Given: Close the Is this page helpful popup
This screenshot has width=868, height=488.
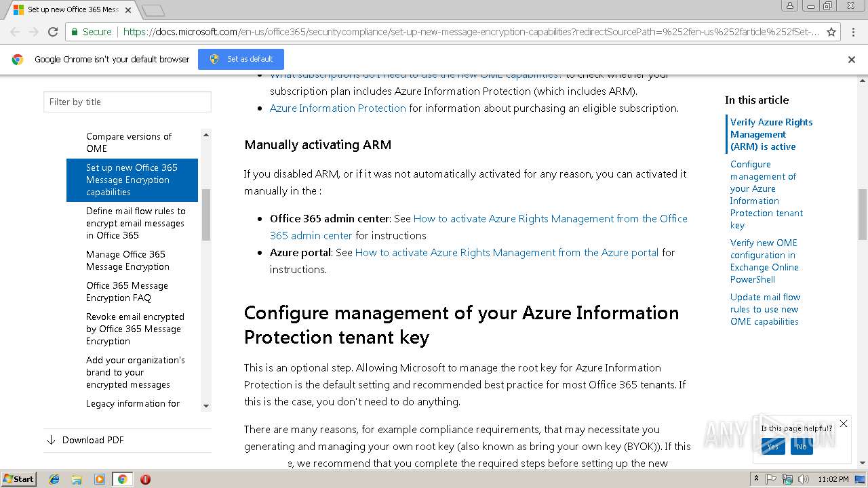Looking at the screenshot, I should (844, 424).
